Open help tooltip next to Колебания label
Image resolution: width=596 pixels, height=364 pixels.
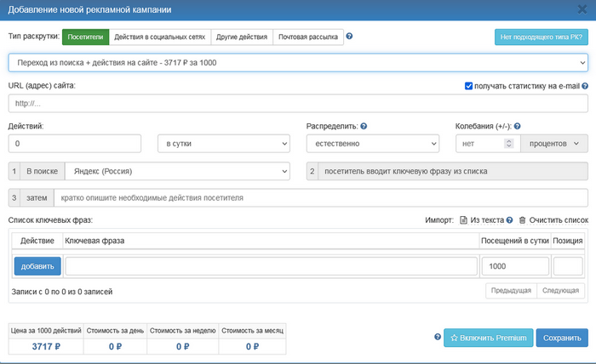518,126
